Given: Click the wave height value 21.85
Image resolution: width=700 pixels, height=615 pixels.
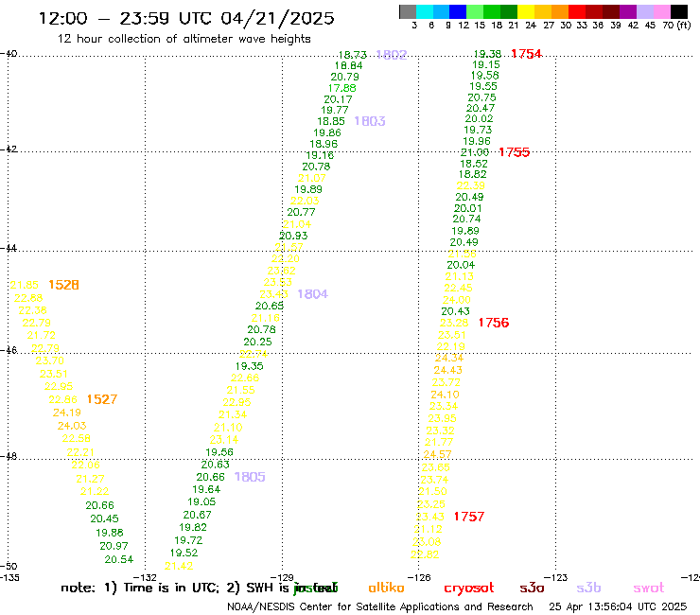Looking at the screenshot, I should coord(24,285).
